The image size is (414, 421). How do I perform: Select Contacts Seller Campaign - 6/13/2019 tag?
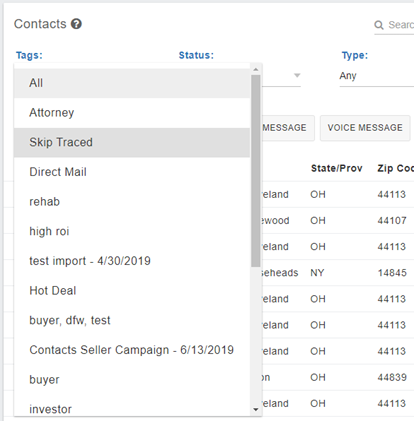[x=132, y=350]
